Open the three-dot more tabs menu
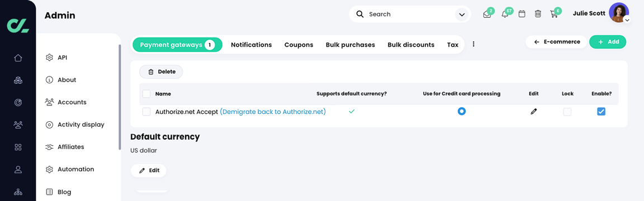This screenshot has width=644, height=201. 473,44
